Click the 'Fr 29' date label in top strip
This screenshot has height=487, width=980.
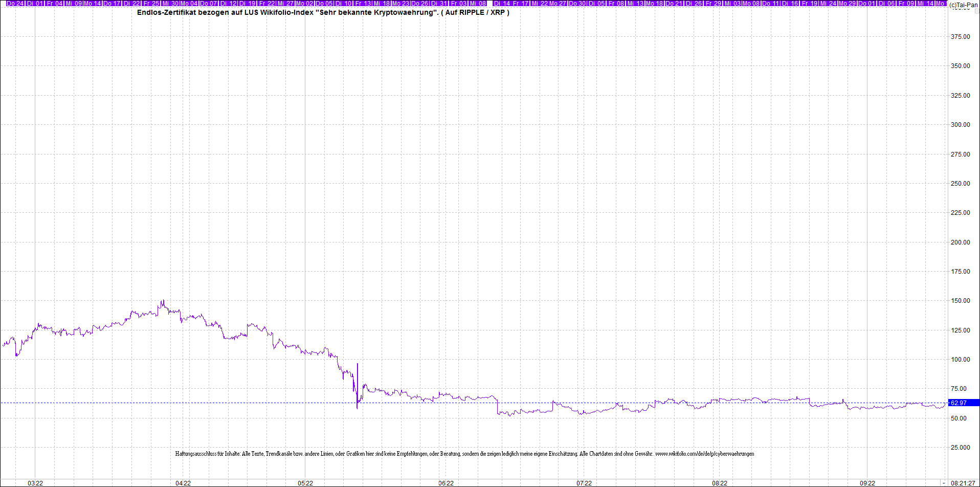click(714, 4)
